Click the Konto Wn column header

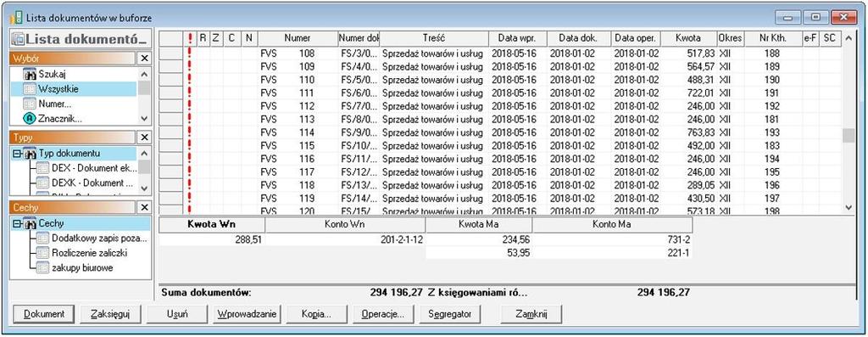(345, 224)
